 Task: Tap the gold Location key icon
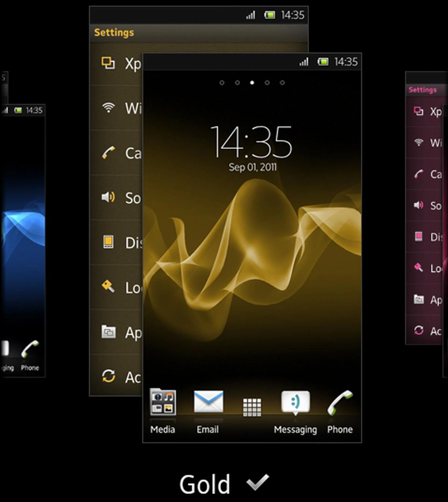(108, 287)
